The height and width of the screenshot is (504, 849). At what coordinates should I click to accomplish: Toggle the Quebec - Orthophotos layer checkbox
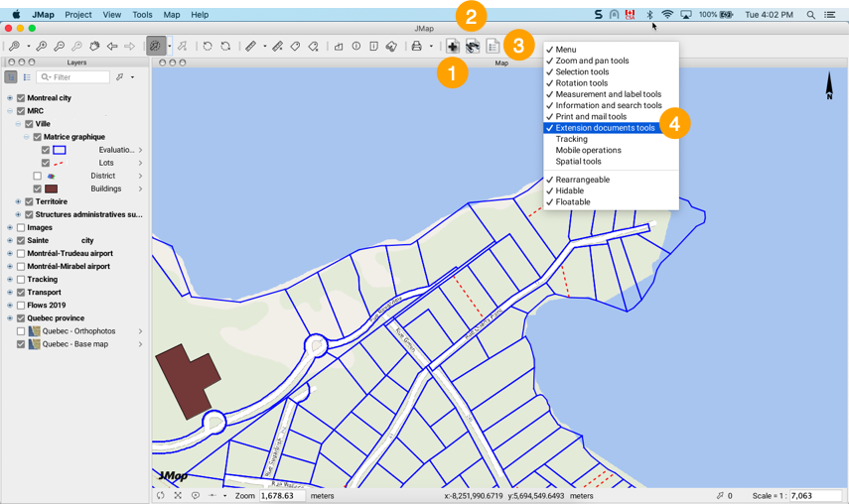21,331
